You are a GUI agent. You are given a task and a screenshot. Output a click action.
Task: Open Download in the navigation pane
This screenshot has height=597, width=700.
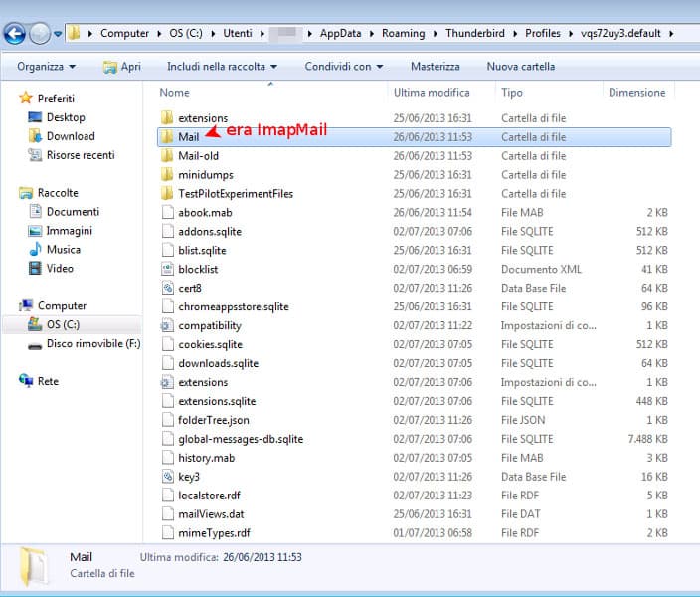point(71,136)
